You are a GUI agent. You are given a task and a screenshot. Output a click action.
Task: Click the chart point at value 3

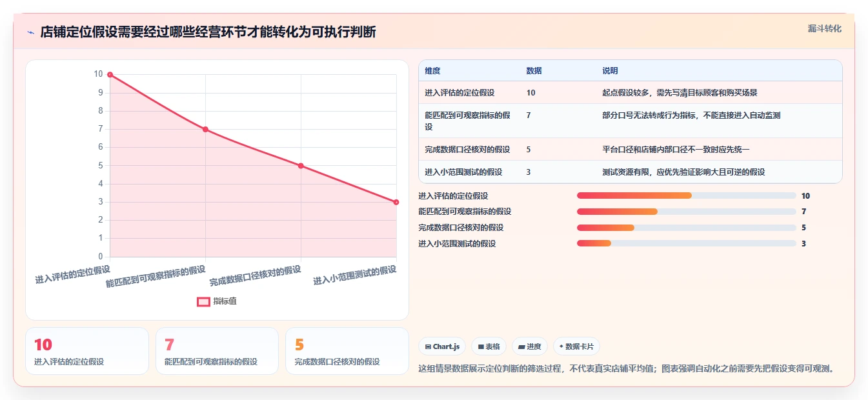pos(396,202)
